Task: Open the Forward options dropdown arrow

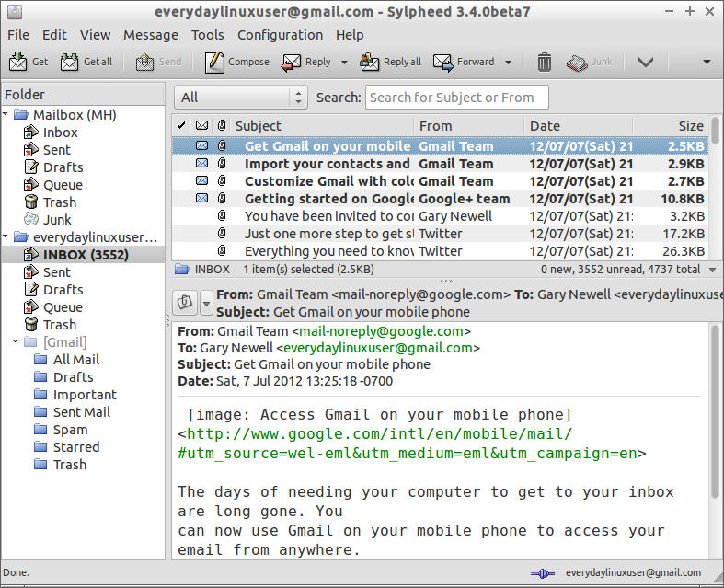Action: 509,63
